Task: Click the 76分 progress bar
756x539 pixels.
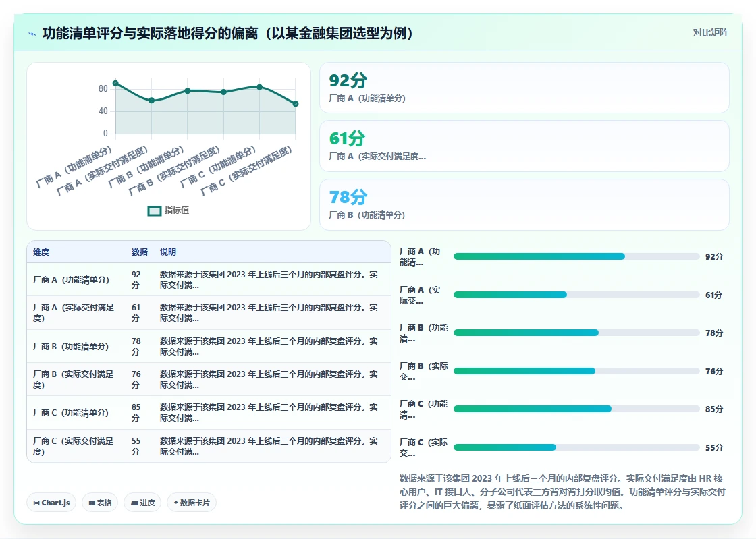Action: (x=576, y=371)
